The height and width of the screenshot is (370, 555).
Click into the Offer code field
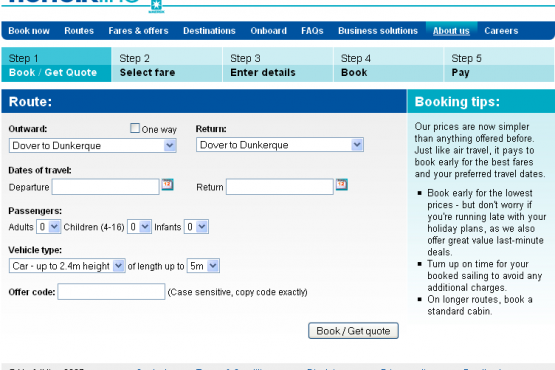(111, 291)
